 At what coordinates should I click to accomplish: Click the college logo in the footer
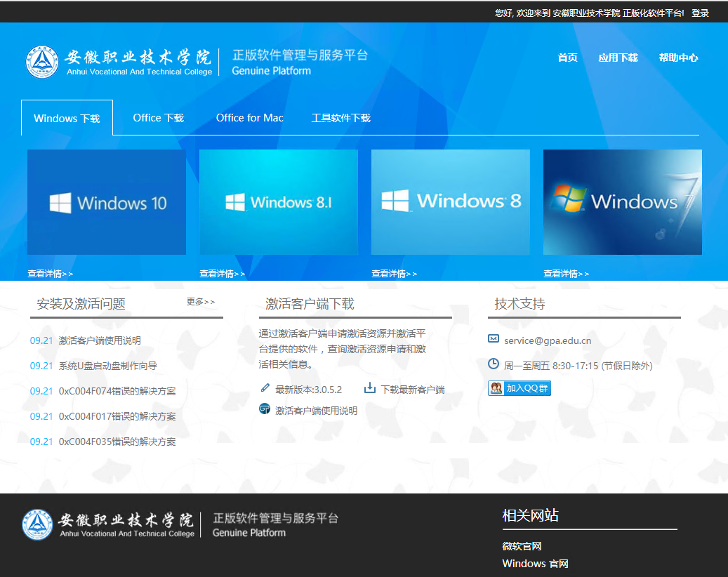pos(37,524)
